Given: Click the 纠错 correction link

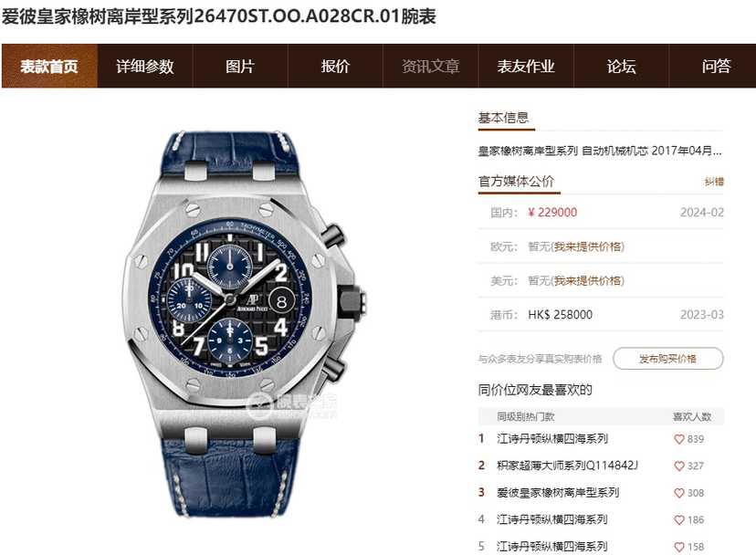Looking at the screenshot, I should coord(714,182).
